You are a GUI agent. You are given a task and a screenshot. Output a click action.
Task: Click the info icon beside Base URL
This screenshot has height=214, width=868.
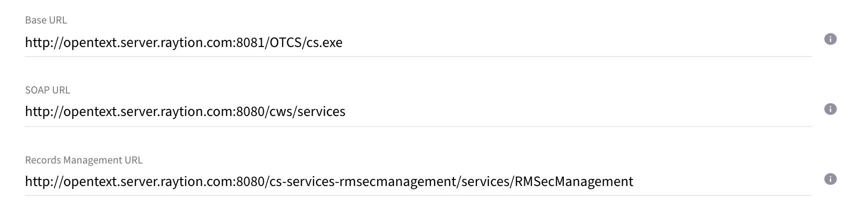[x=830, y=39]
